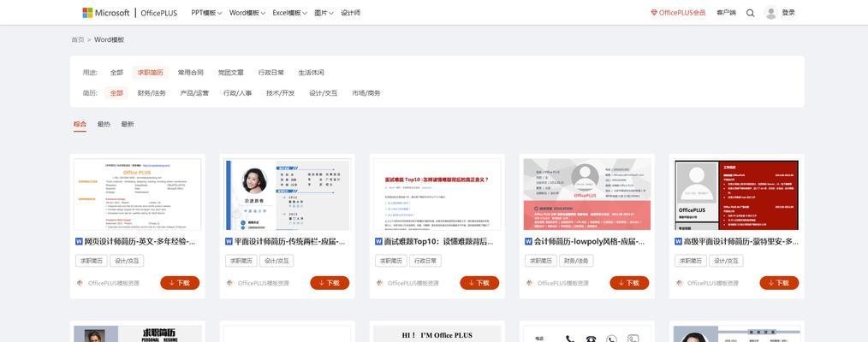The height and width of the screenshot is (342, 868).
Task: Open the HI! I'M Office PLUS thumbnail
Action: (437, 333)
